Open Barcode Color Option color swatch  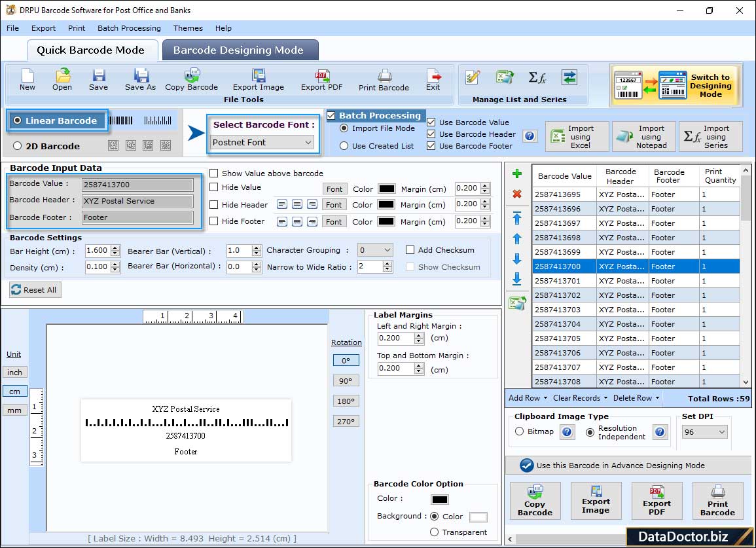pos(440,500)
